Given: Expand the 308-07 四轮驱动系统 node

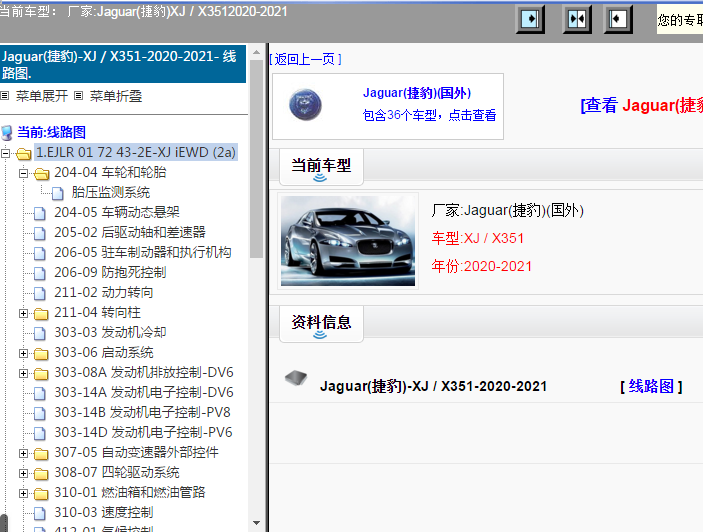Looking at the screenshot, I should 23,473.
